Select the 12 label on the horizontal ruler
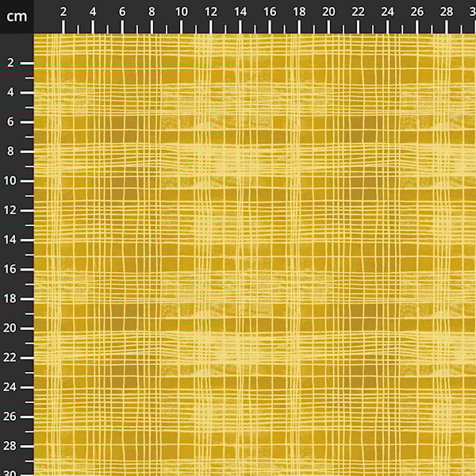The image size is (476, 476). [x=211, y=12]
